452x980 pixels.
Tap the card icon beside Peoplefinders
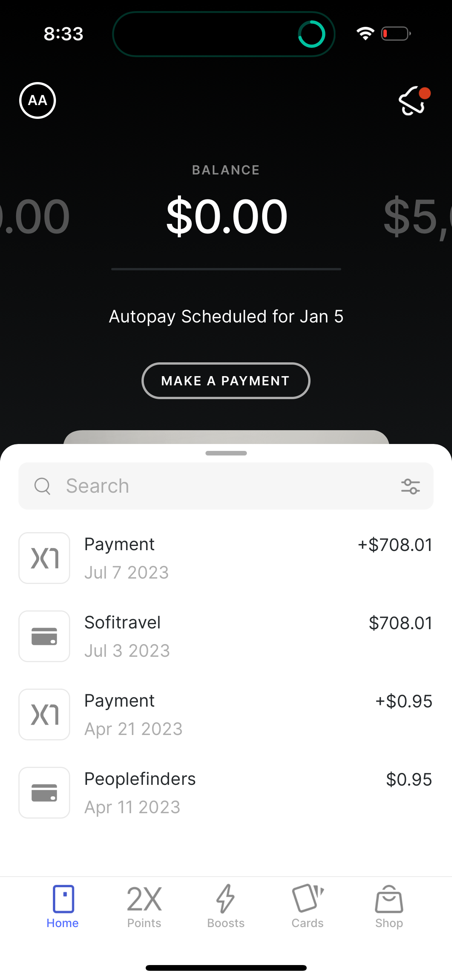point(44,793)
